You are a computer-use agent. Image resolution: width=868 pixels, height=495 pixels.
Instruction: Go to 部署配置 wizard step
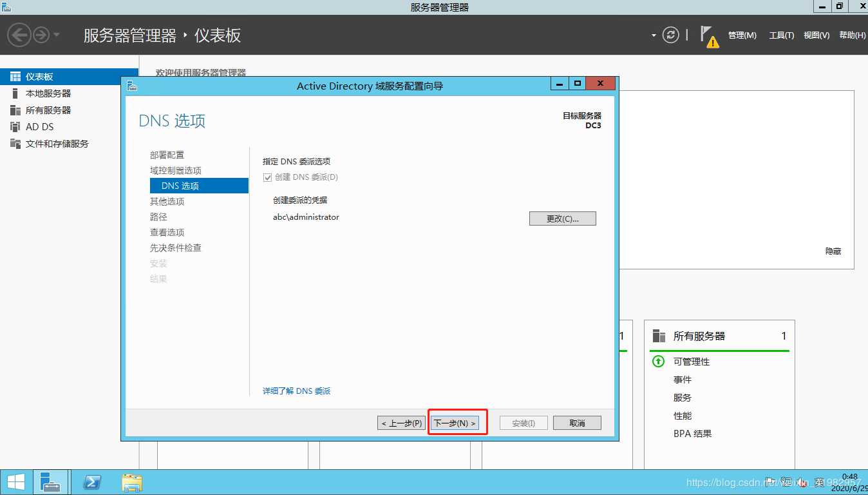(167, 155)
